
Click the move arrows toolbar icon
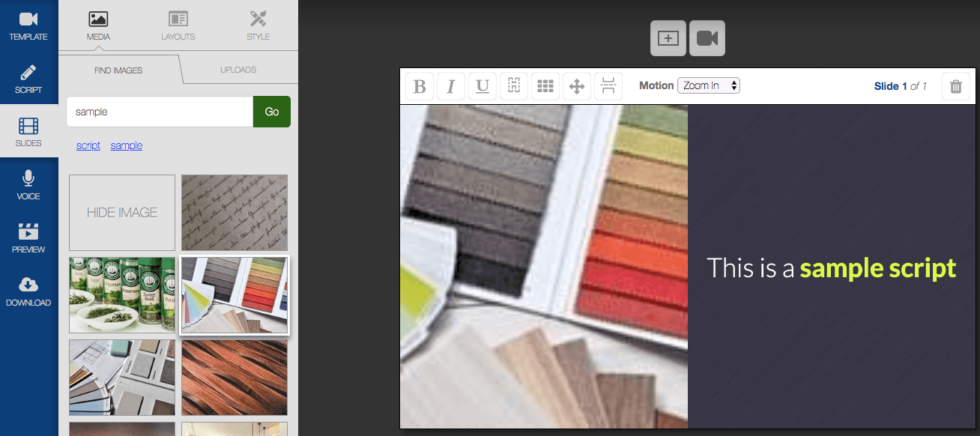coord(577,86)
